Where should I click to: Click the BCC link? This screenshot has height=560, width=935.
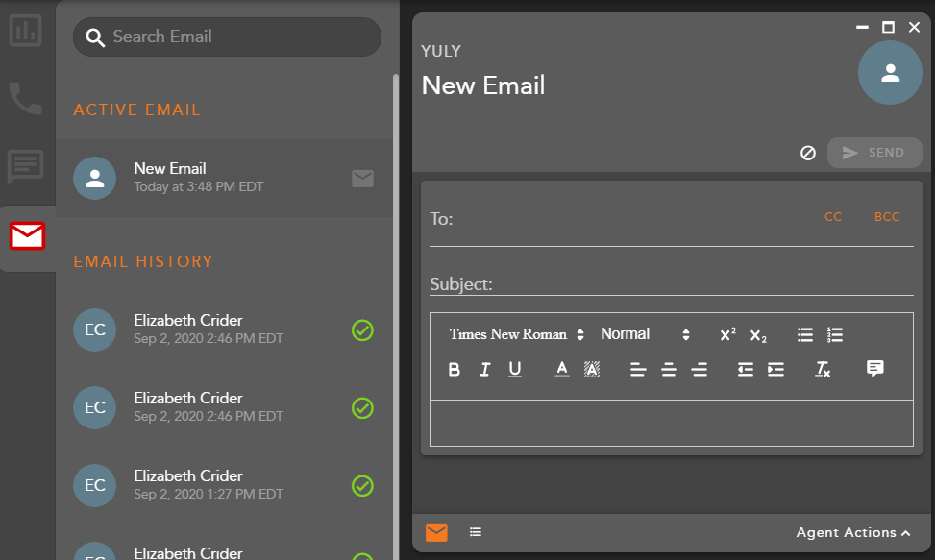coord(887,217)
